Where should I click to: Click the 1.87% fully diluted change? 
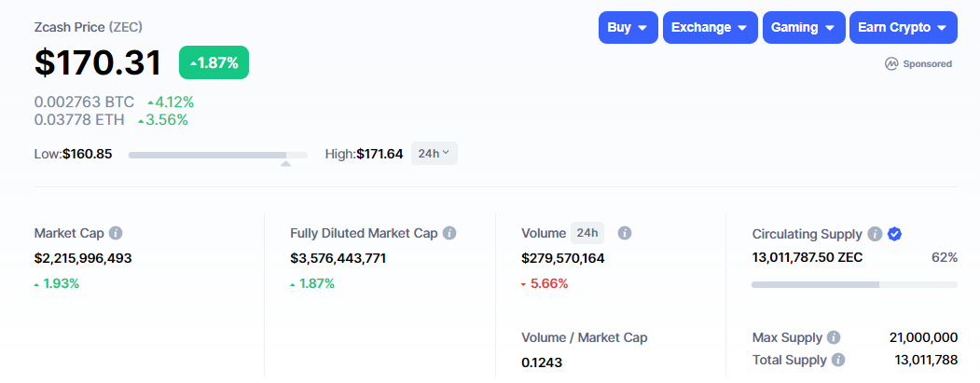click(x=312, y=283)
